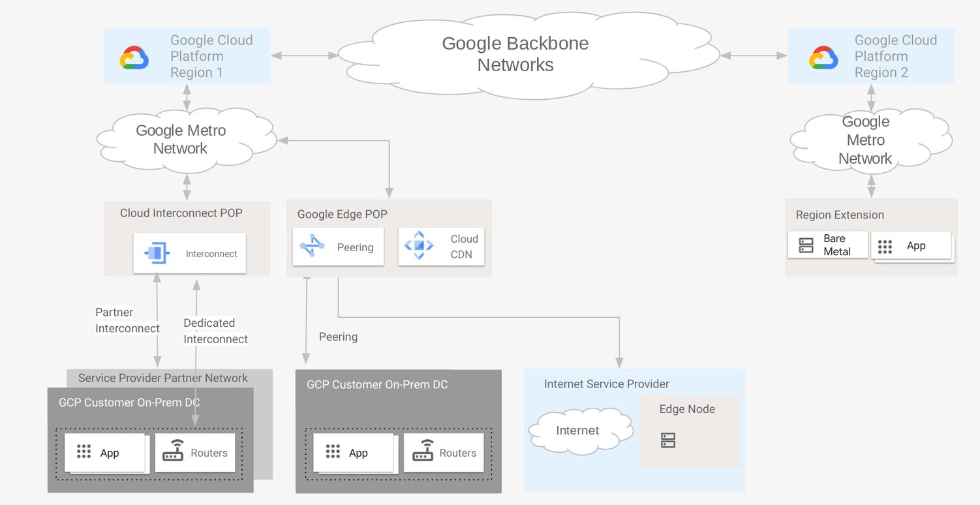Click the Cloud CDN icon
The width and height of the screenshot is (980, 505).
(x=418, y=246)
